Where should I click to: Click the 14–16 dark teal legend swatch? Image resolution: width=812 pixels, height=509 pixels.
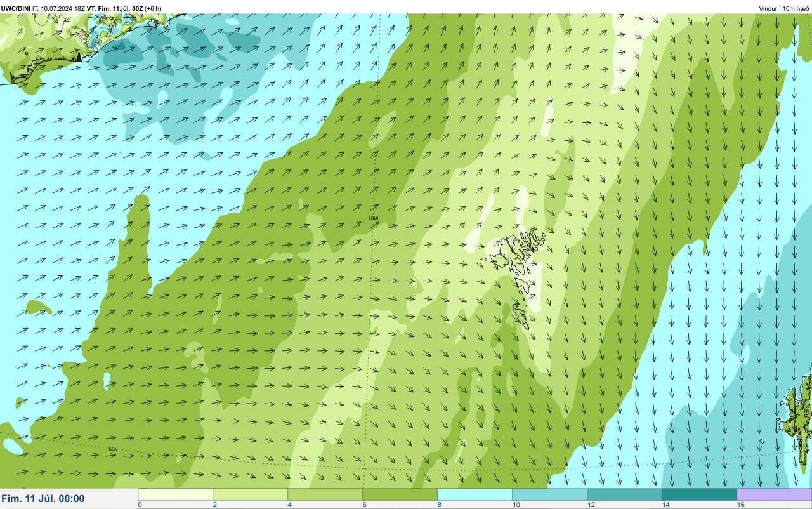point(700,494)
